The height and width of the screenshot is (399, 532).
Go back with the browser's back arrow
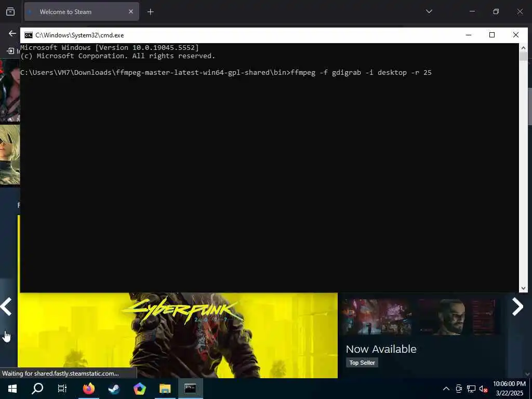coord(12,33)
